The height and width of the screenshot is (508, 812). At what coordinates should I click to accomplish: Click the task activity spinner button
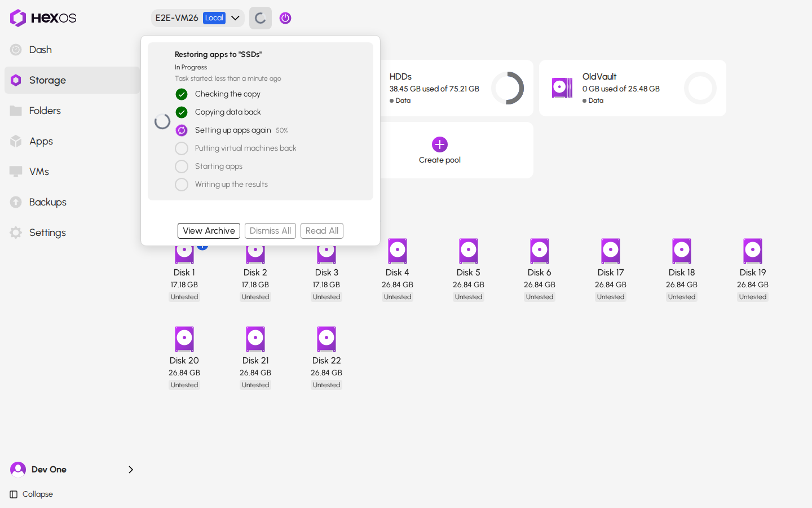pyautogui.click(x=261, y=18)
